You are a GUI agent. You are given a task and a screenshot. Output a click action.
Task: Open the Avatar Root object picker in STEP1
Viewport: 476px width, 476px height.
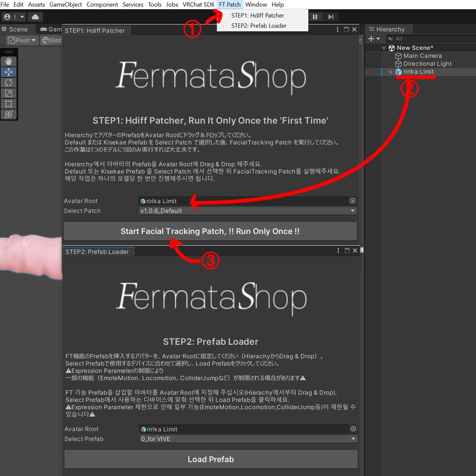(352, 201)
